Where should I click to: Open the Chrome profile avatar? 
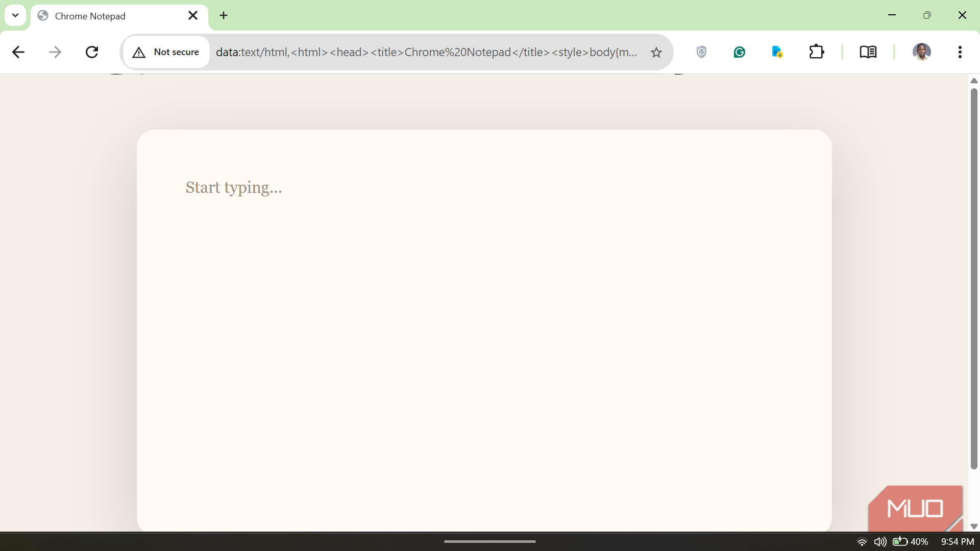[922, 52]
